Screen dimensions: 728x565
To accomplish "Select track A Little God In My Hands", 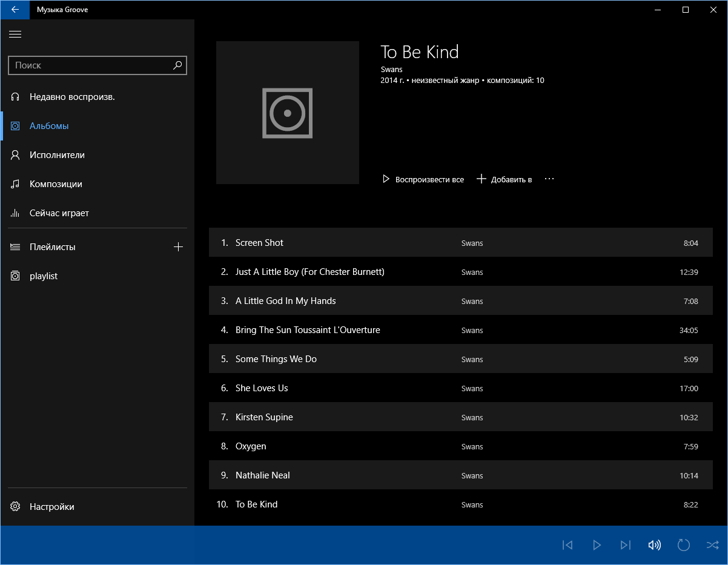I will (x=461, y=301).
